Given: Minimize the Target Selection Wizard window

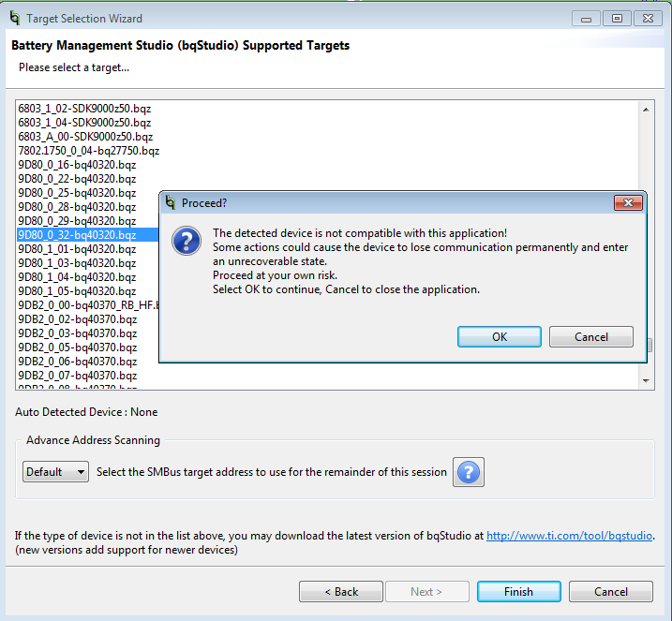Looking at the screenshot, I should point(586,19).
